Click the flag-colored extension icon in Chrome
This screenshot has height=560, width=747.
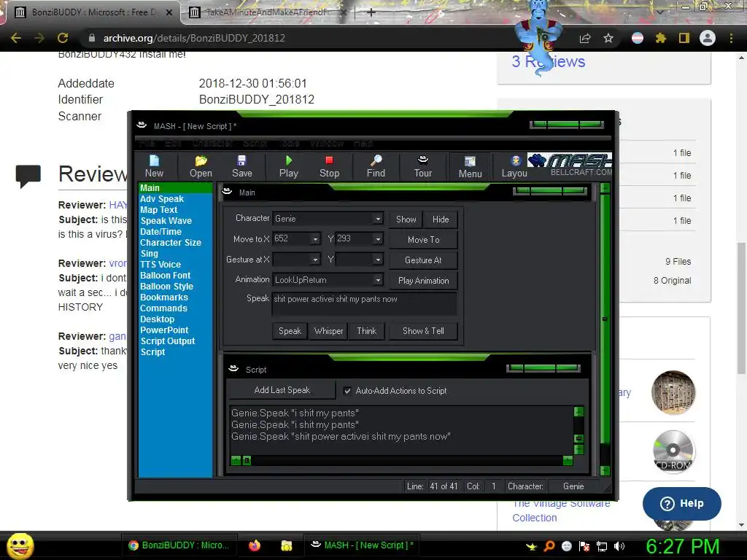tap(638, 38)
